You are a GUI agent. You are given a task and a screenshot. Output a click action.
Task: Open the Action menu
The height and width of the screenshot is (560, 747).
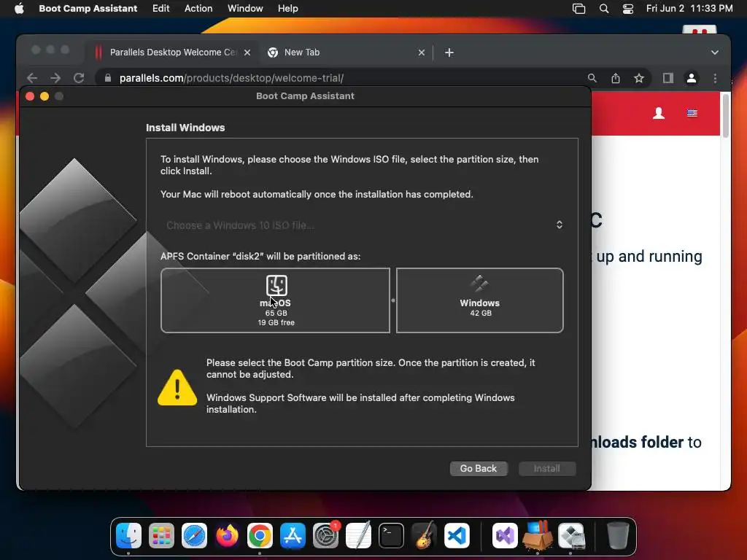198,9
